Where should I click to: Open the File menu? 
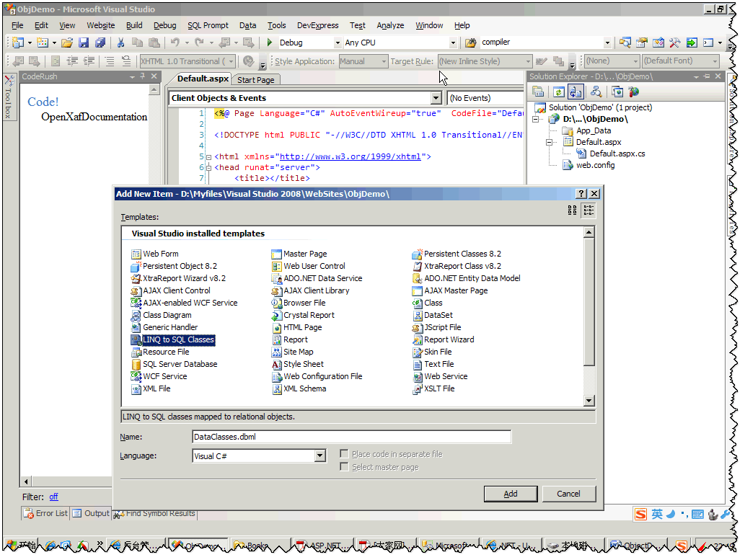(17, 25)
